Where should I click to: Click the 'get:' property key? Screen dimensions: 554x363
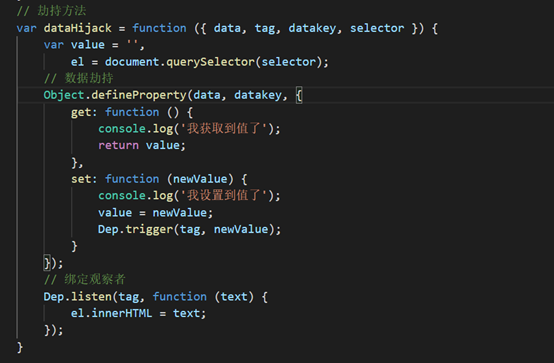[84, 112]
